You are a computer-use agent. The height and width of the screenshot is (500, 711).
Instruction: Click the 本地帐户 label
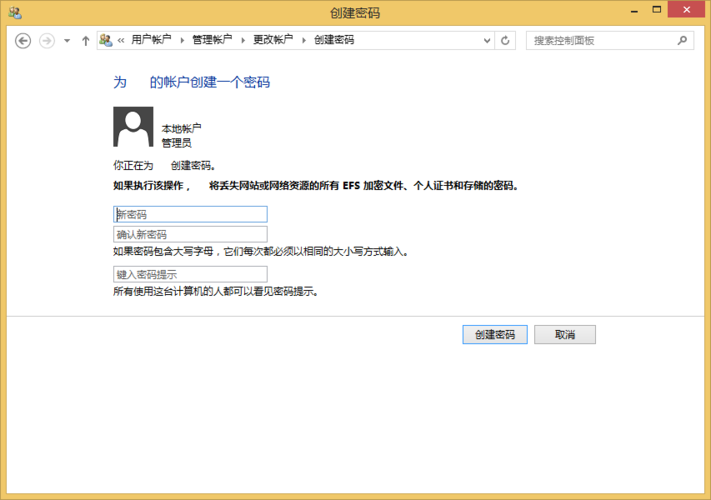(x=181, y=129)
